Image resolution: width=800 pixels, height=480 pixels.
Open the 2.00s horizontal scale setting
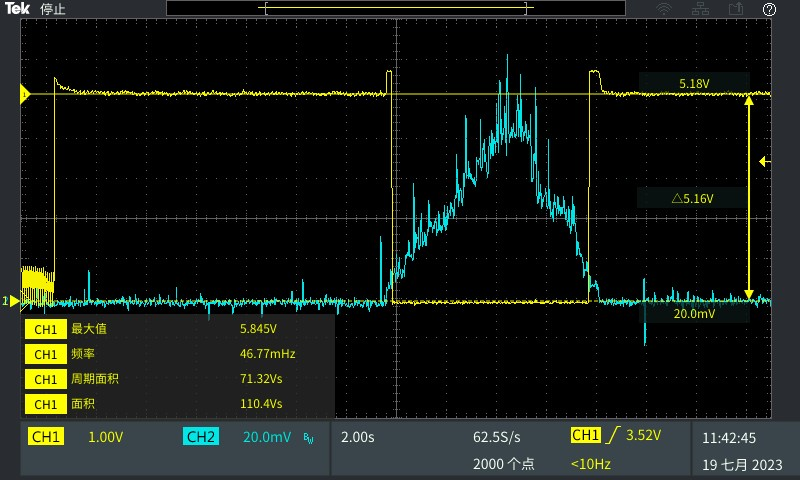pyautogui.click(x=358, y=437)
